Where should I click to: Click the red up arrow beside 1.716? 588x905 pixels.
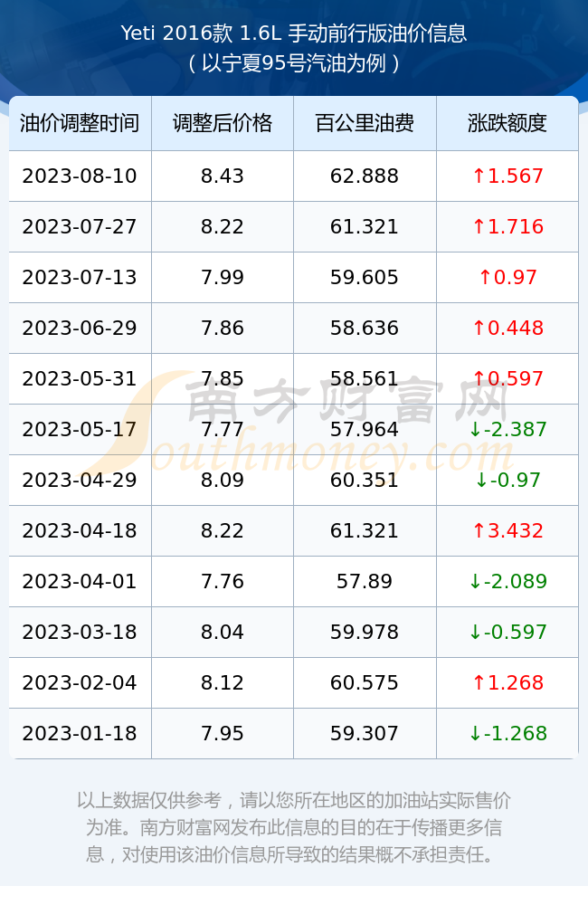(x=479, y=227)
